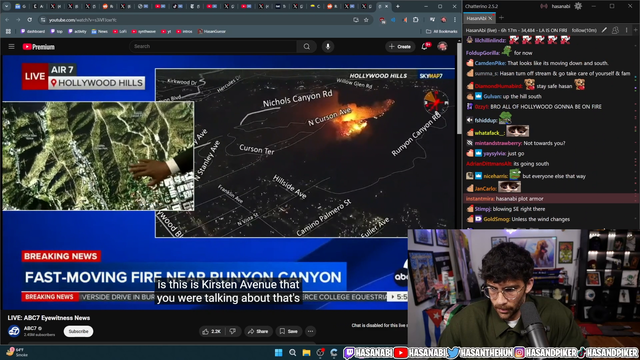Open username mintandstrawberry in chat
Image resolution: width=640 pixels, height=360 pixels.
(498, 143)
